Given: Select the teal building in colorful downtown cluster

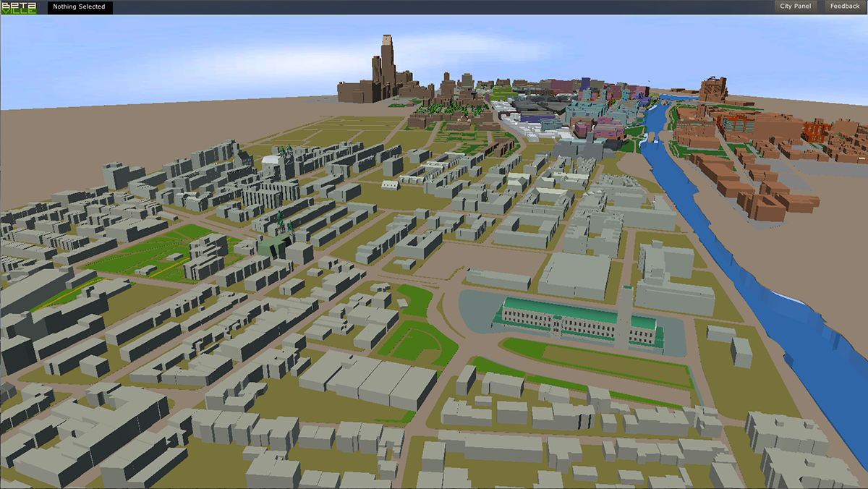Looking at the screenshot, I should [x=582, y=112].
